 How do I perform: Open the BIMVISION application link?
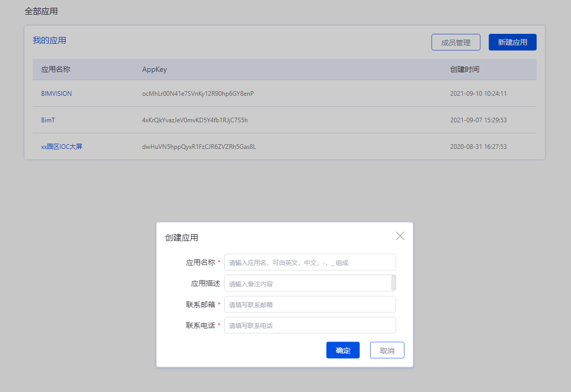click(x=56, y=94)
